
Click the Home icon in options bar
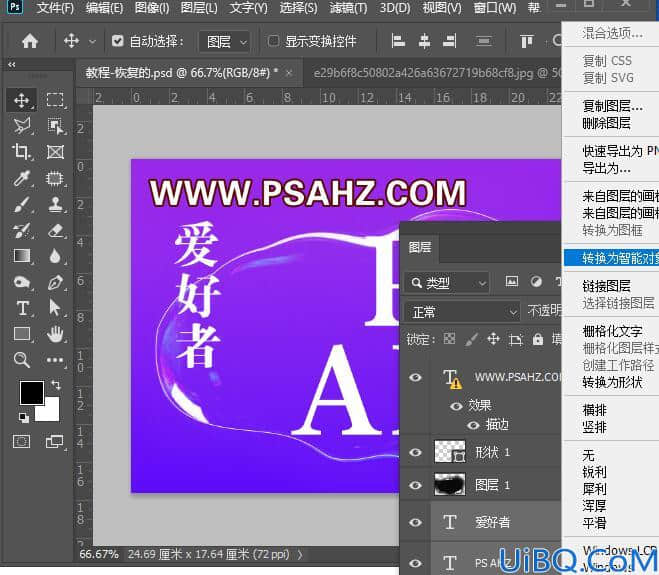[x=30, y=41]
